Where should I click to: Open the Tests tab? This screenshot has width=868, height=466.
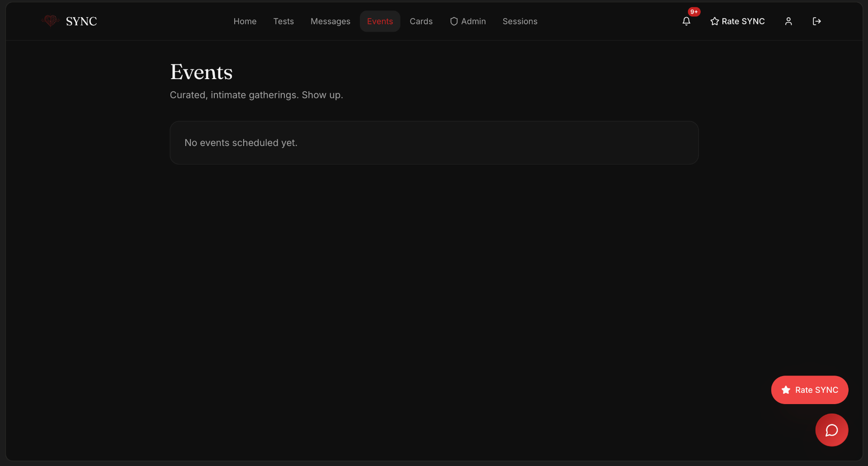[x=283, y=21]
